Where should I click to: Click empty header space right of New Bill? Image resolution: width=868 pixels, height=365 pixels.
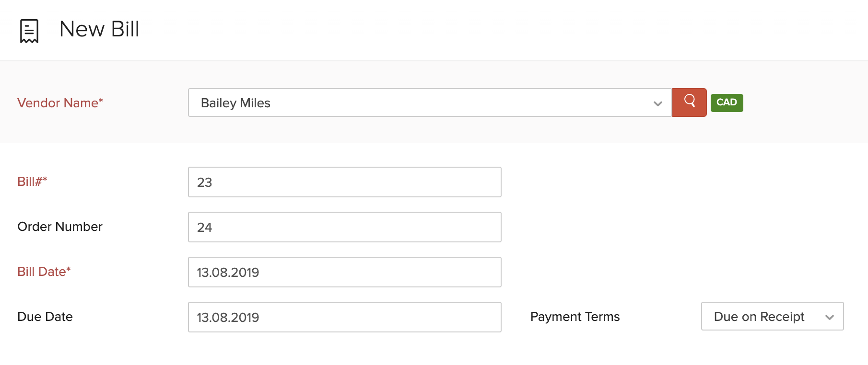pos(480,30)
